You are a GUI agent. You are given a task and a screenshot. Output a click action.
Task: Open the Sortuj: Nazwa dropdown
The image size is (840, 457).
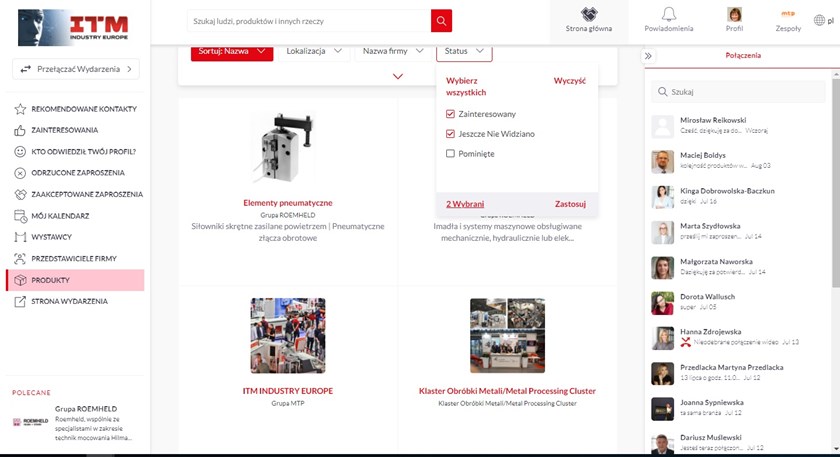click(231, 51)
